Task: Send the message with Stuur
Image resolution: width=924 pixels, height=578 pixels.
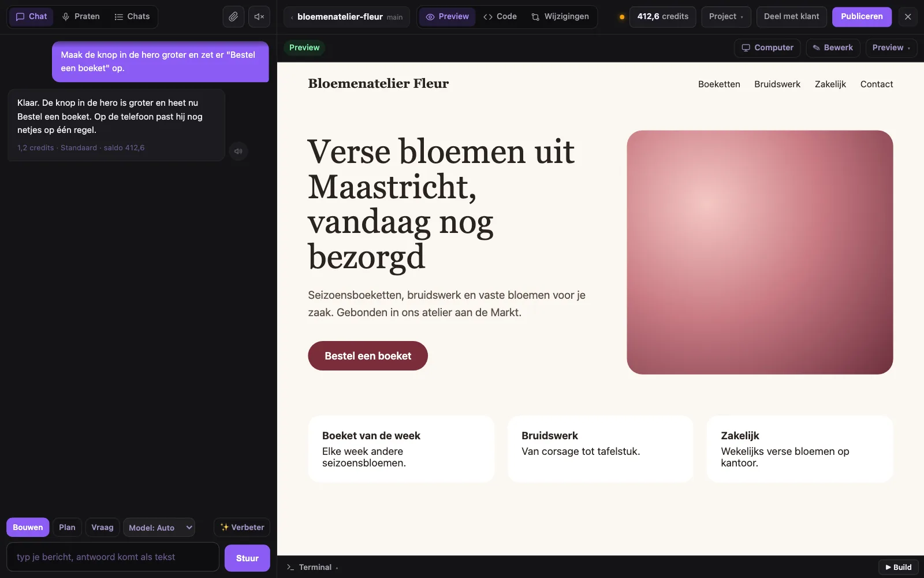Action: tap(247, 558)
